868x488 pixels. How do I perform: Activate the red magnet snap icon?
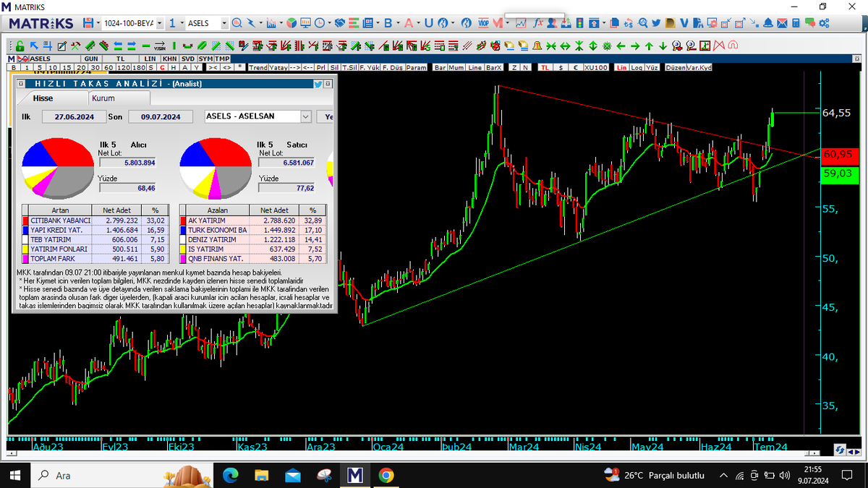733,46
